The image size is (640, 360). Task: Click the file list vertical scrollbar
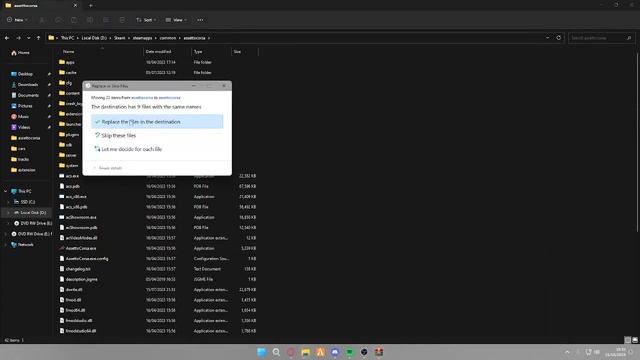point(637,143)
